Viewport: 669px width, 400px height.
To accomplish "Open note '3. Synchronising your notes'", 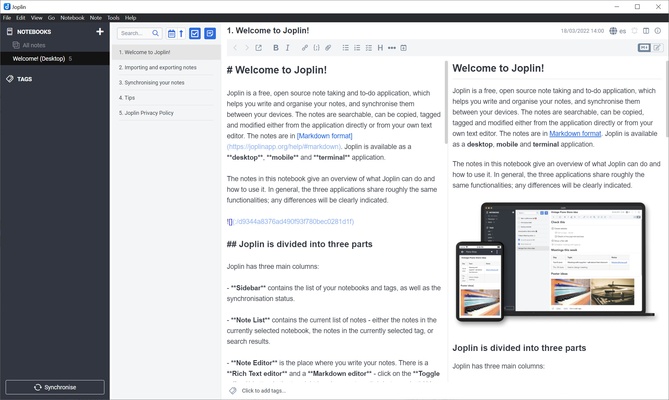I will [x=166, y=83].
